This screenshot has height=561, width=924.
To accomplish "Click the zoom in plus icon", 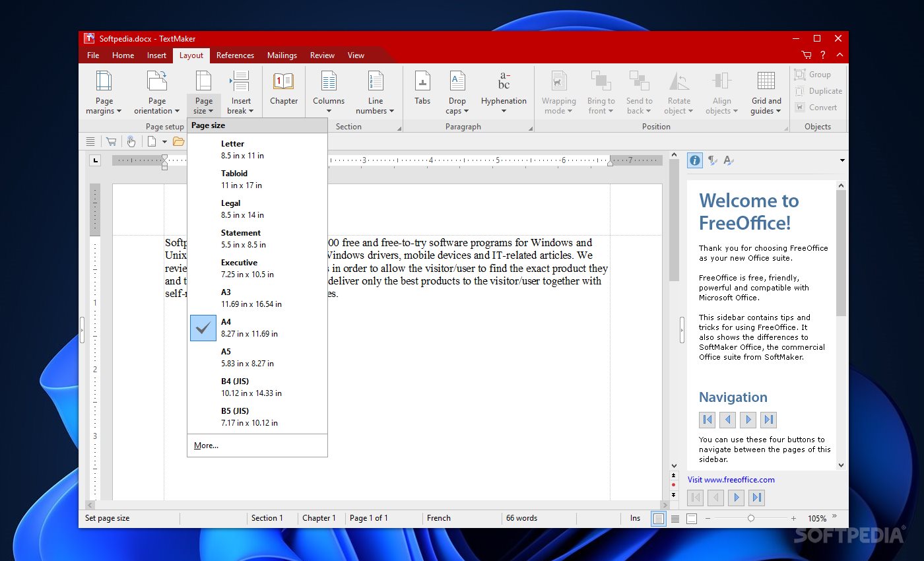I will [794, 519].
